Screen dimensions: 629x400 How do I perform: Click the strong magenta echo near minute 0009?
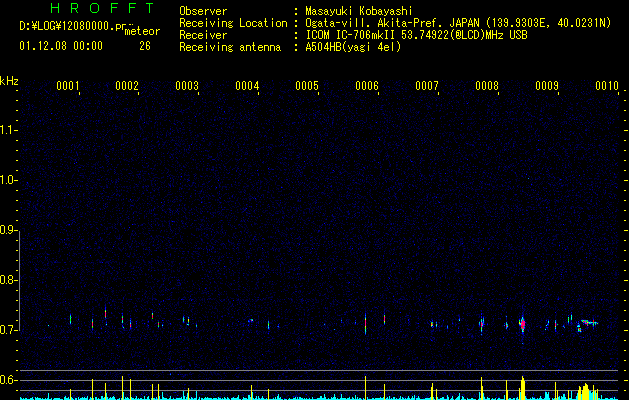pos(522,324)
